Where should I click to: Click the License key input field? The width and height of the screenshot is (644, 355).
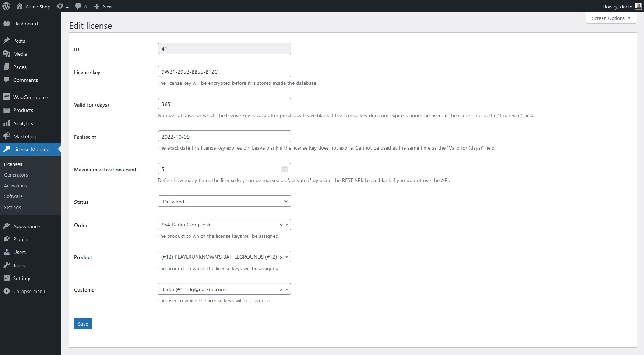pos(224,72)
